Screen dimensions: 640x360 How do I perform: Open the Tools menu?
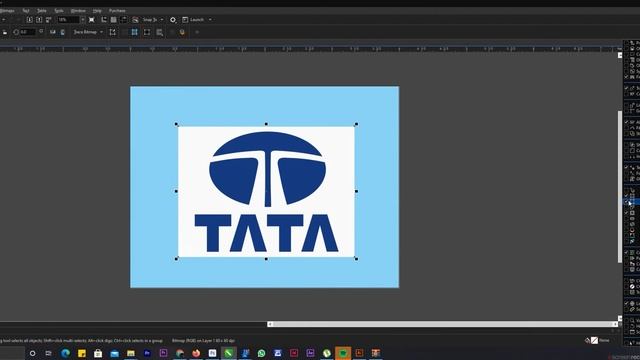pyautogui.click(x=59, y=11)
